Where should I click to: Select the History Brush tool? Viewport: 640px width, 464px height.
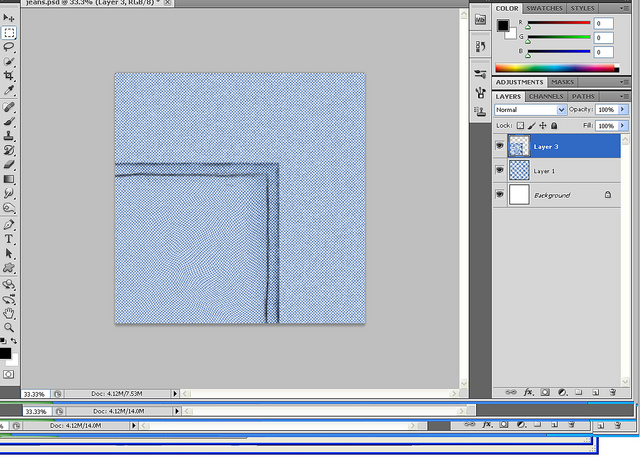tap(9, 150)
